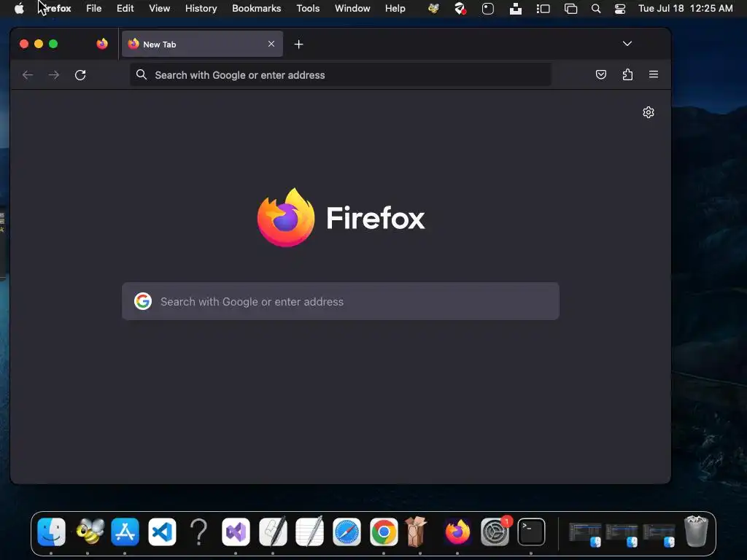
Task: Open the Tools menu
Action: 308,8
